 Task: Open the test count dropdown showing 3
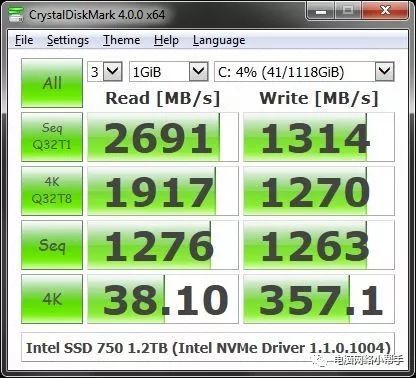point(105,71)
